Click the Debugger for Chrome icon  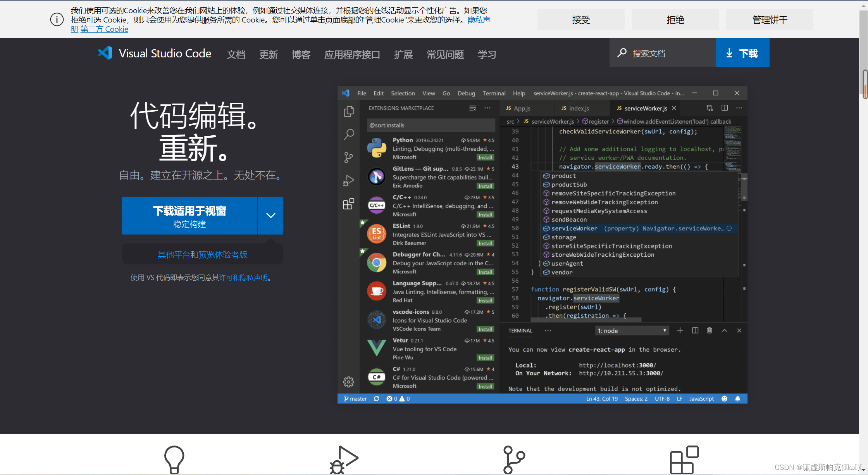click(x=377, y=263)
